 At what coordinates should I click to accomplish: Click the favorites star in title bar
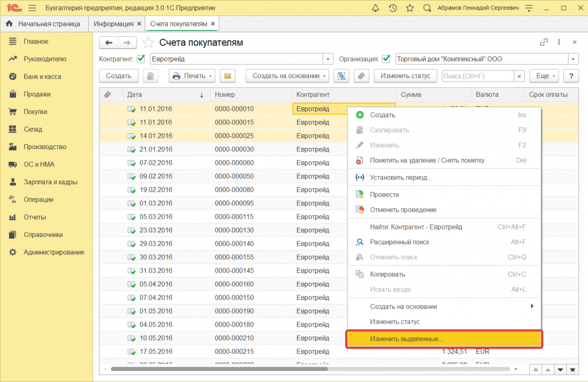pos(409,9)
